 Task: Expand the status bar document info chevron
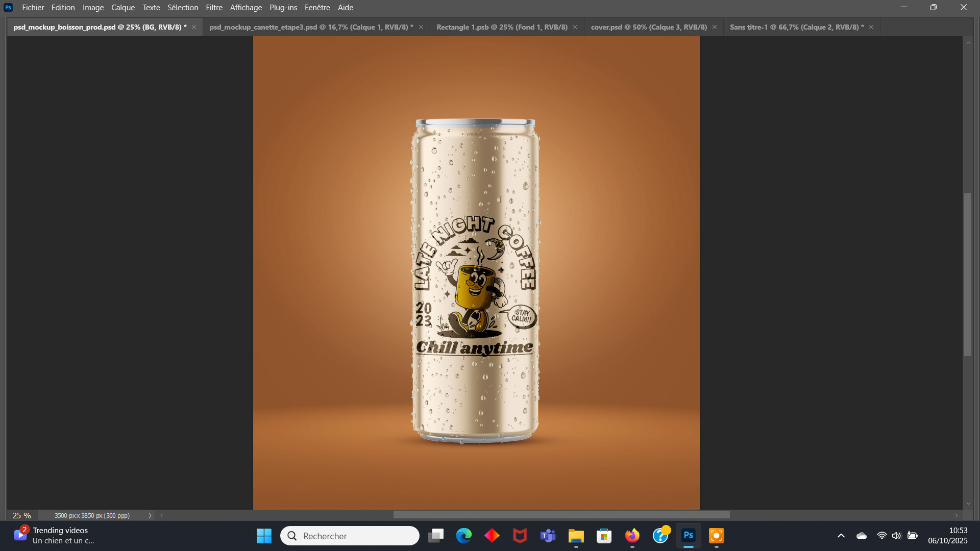pos(150,516)
